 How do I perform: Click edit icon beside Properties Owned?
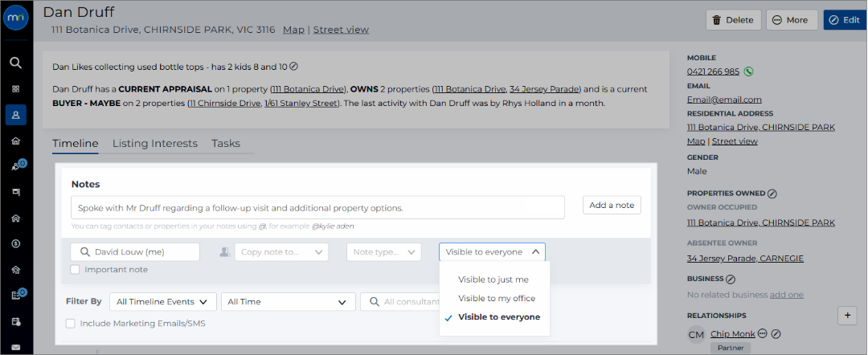pos(773,194)
